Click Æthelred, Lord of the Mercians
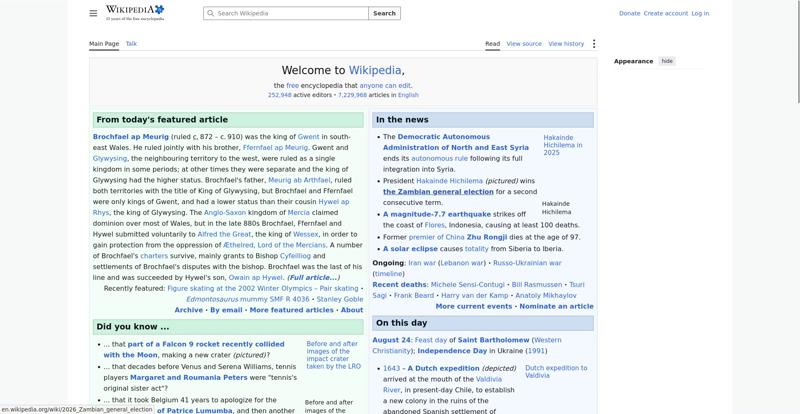800x414 pixels. click(274, 245)
